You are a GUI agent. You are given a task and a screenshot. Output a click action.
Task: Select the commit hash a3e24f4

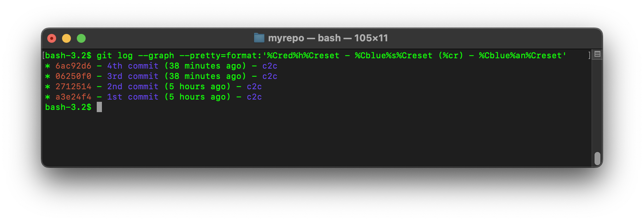pyautogui.click(x=73, y=97)
